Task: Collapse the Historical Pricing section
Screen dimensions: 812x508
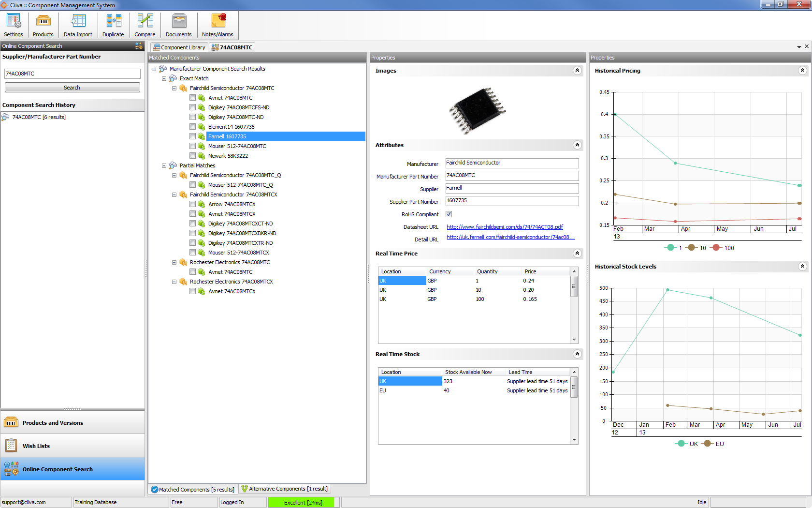Action: (802, 71)
